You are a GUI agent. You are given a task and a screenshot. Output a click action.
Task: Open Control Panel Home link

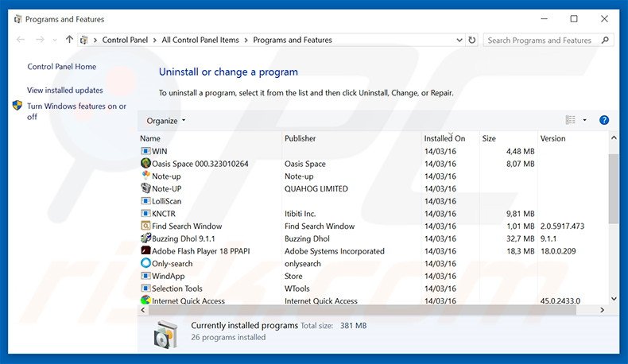[x=62, y=67]
